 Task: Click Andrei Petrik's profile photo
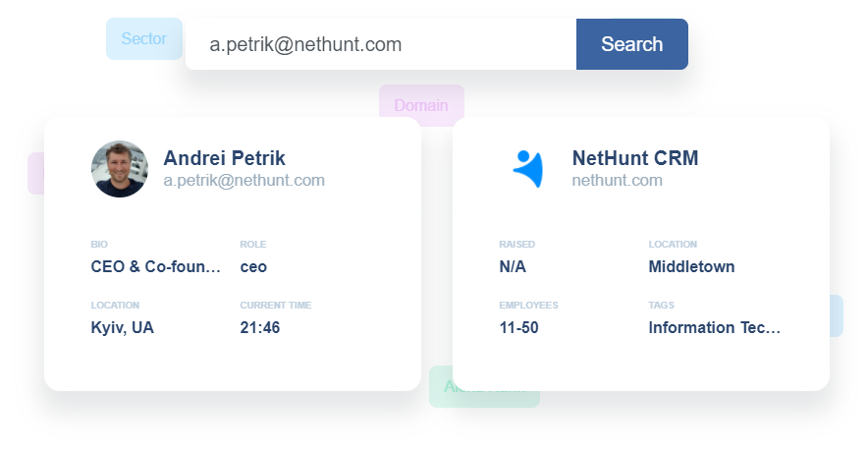(x=120, y=169)
